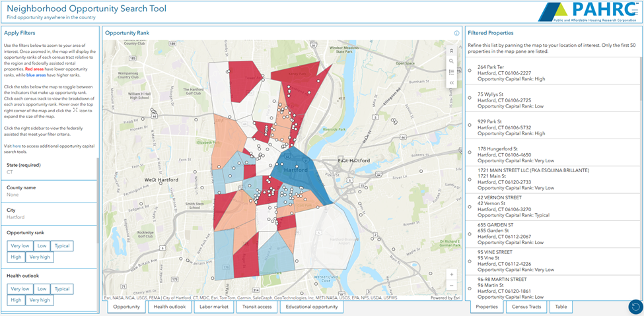Click the 'here' link for additional tools

[17, 146]
